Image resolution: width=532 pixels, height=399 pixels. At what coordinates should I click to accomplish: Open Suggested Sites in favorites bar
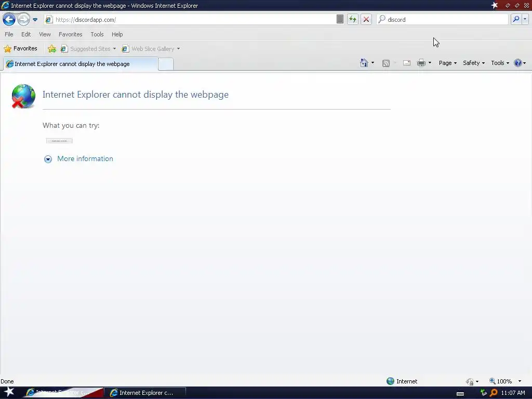pos(88,49)
